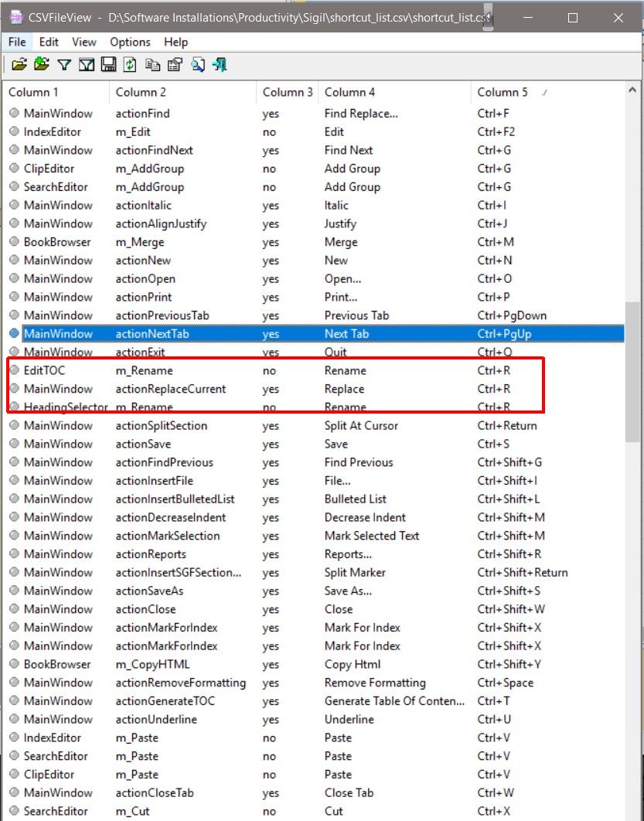
Task: Click the Mark Selected Text cell
Action: [x=372, y=535]
